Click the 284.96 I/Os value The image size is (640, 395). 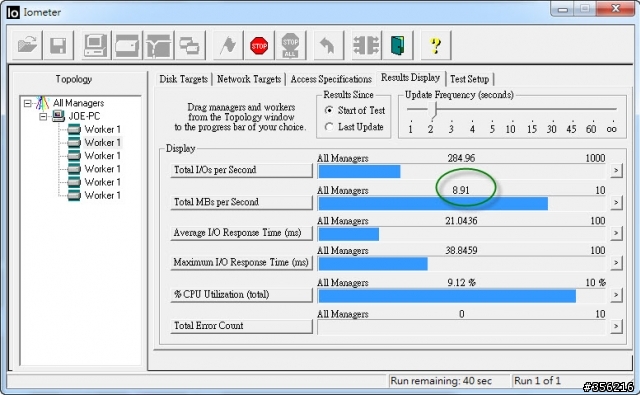pyautogui.click(x=461, y=158)
